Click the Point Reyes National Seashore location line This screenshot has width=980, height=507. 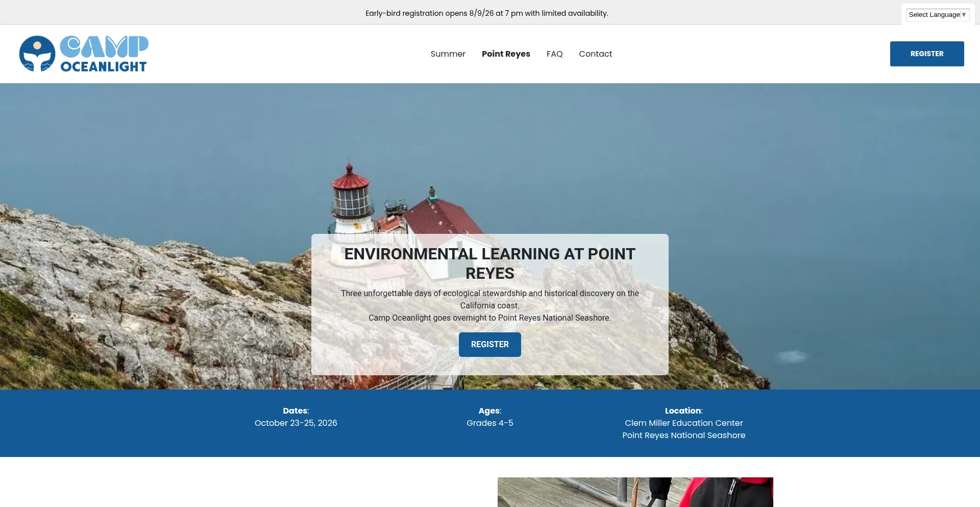tap(684, 435)
